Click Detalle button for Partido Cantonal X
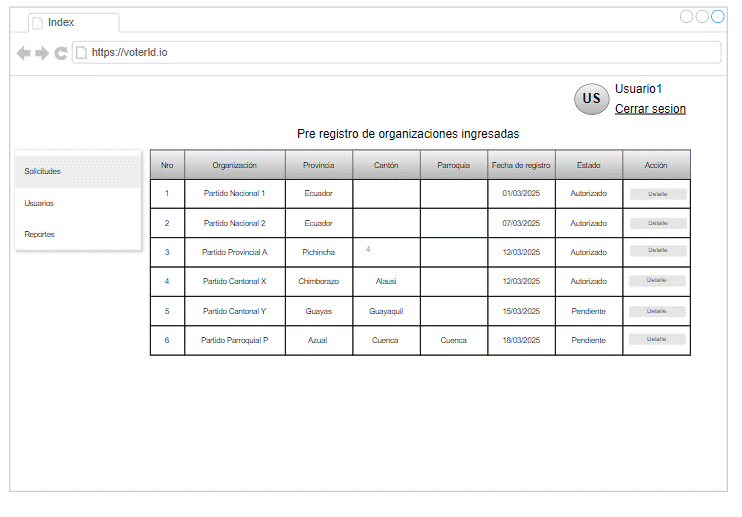This screenshot has width=742, height=517. [x=657, y=280]
